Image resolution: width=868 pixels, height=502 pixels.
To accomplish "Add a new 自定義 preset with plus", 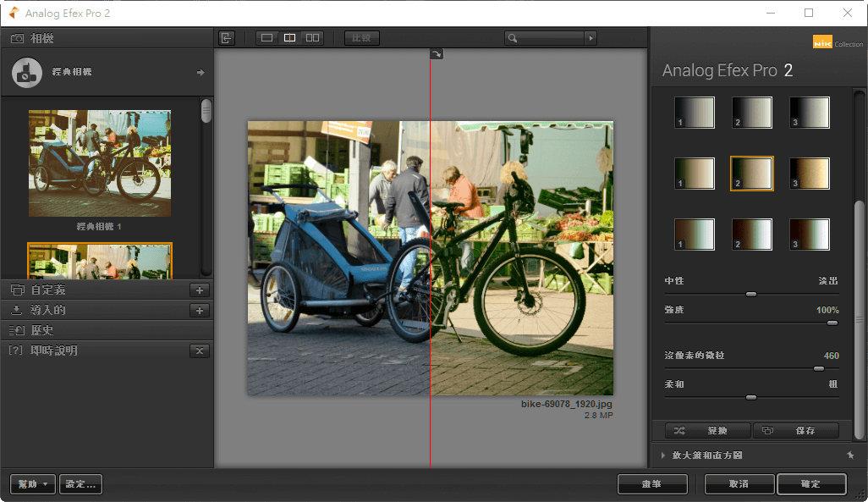I will tap(200, 290).
